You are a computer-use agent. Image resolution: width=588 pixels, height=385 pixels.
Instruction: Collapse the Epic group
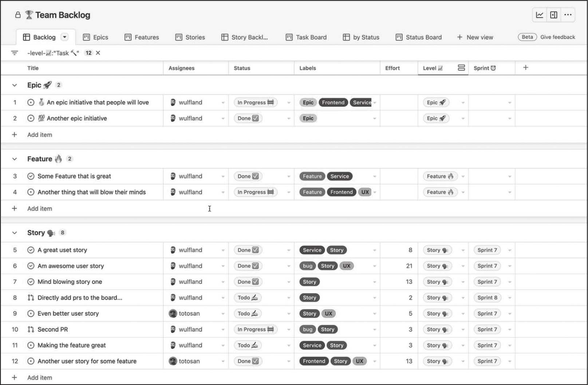[15, 85]
